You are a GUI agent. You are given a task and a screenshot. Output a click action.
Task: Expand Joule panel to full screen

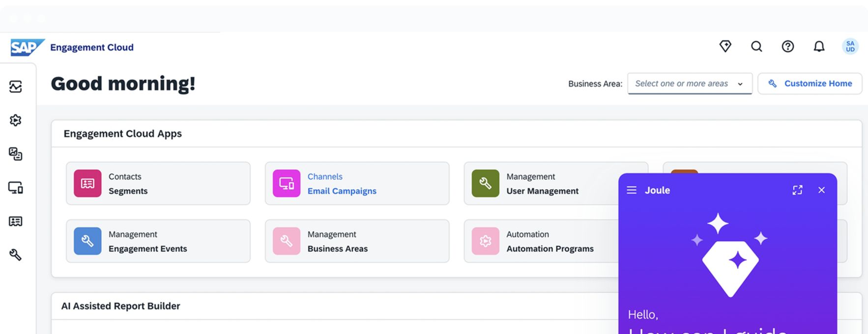797,190
